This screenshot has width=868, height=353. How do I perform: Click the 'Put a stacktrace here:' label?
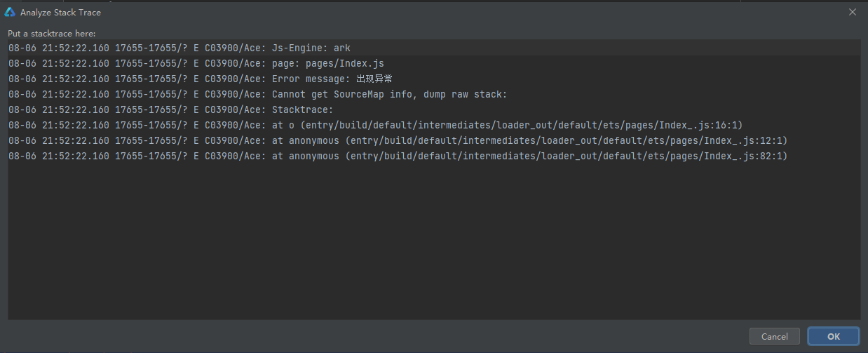(x=52, y=34)
